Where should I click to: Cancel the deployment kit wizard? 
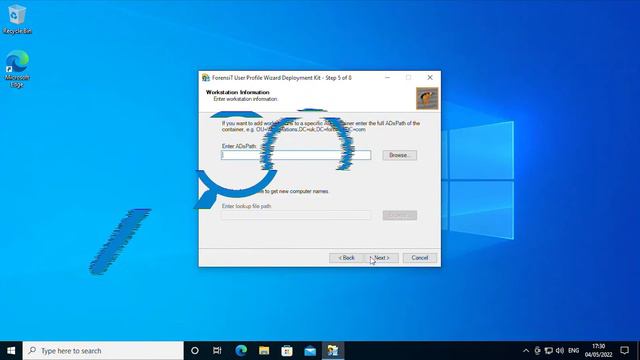(420, 258)
